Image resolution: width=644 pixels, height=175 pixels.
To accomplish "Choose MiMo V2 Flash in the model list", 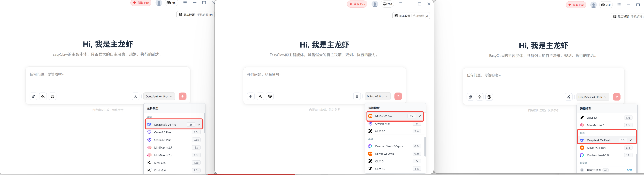I will [607, 148].
